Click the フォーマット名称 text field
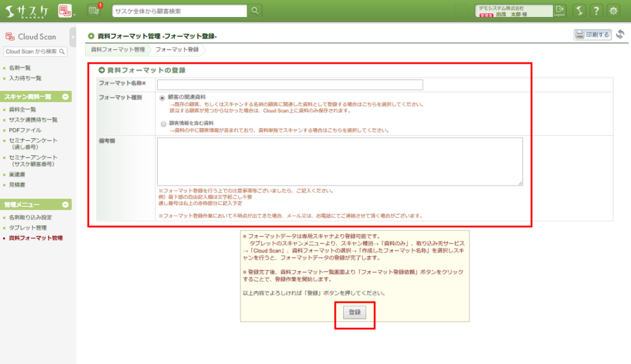 [x=290, y=85]
